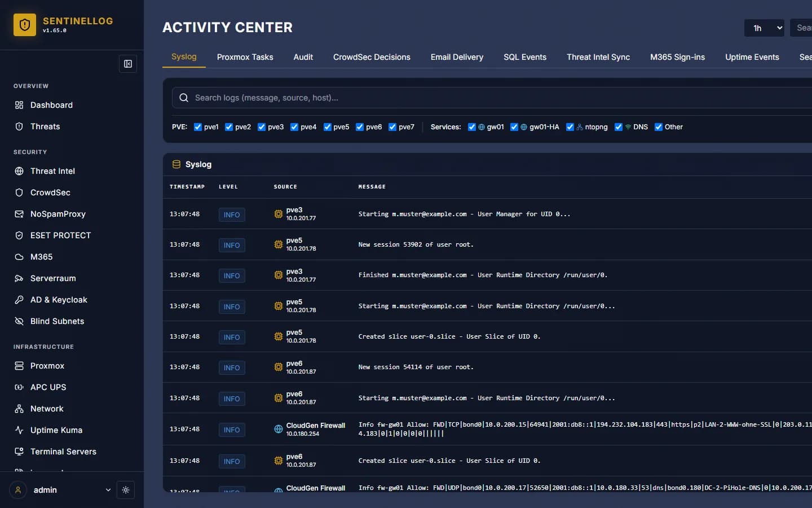This screenshot has height=508, width=812.
Task: Click CloudGen Firewall globe icon in the 13:07:48 fw-gw01 TCP row
Action: click(279, 429)
